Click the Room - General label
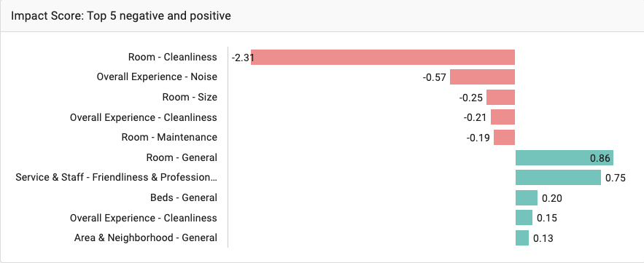 (182, 157)
